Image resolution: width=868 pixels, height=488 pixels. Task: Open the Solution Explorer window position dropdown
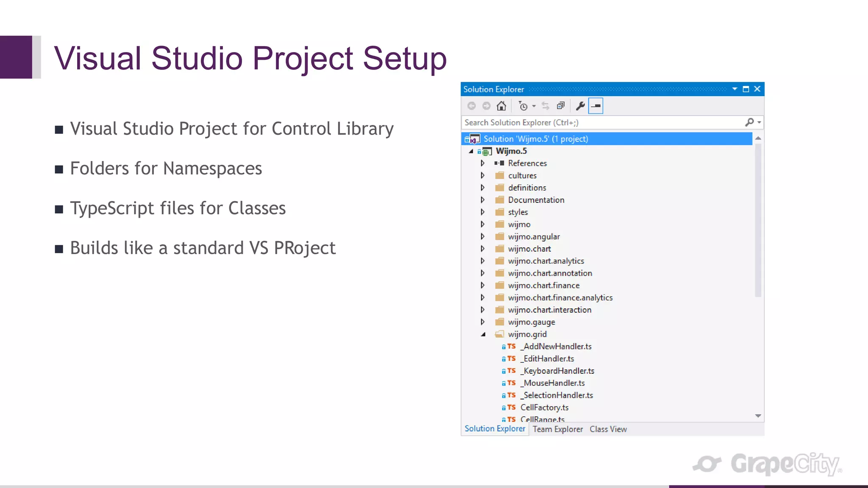click(734, 89)
